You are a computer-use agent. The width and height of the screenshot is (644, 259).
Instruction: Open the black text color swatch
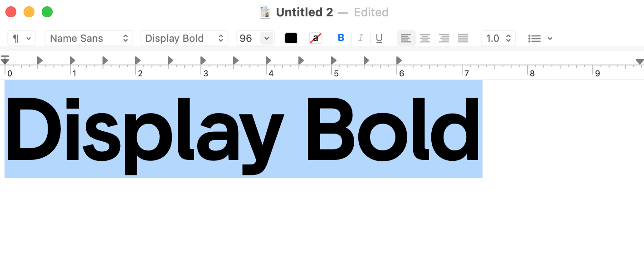[291, 38]
